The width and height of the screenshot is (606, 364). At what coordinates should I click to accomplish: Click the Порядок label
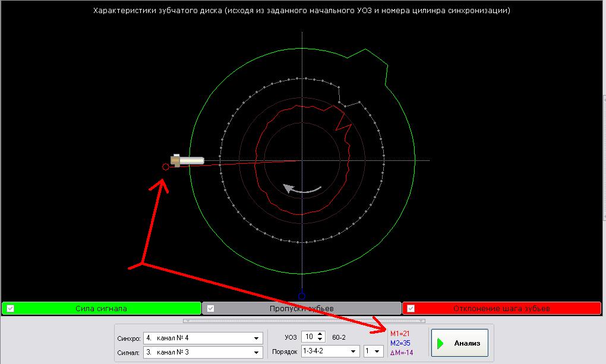coord(285,352)
